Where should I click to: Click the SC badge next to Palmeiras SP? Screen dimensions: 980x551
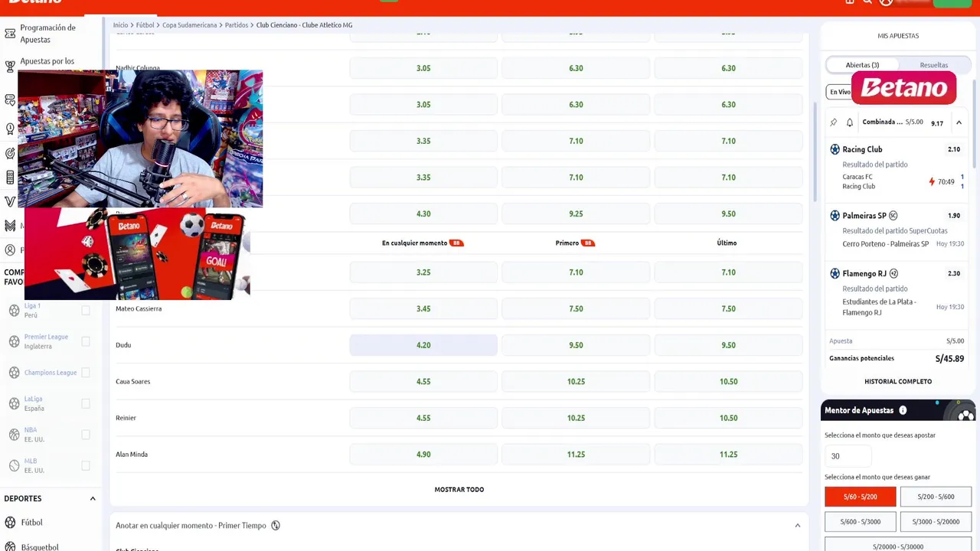coord(893,216)
